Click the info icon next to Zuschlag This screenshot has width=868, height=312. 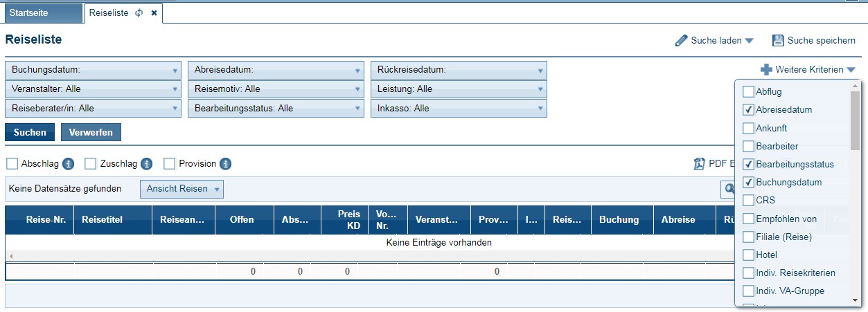pos(146,164)
